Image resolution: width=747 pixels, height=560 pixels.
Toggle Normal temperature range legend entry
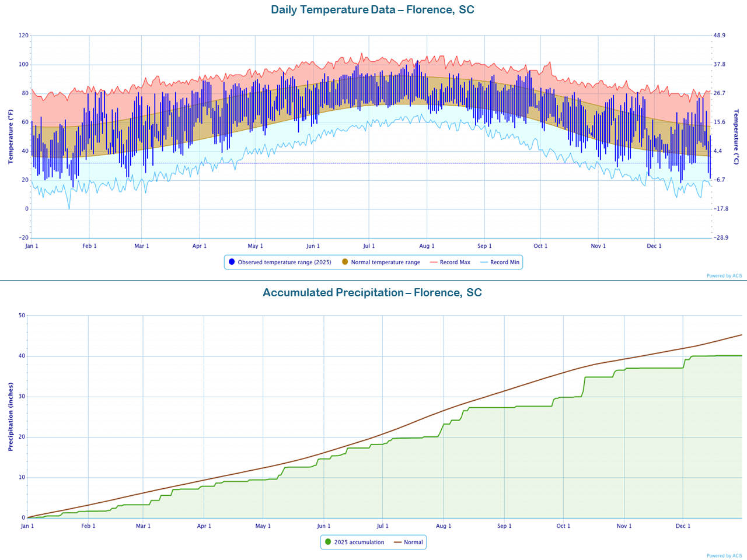point(385,262)
